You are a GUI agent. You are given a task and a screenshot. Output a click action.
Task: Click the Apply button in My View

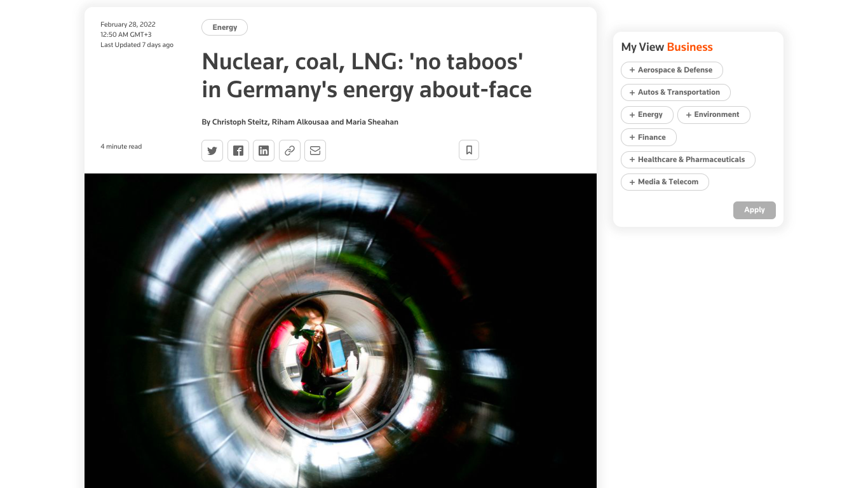(x=754, y=210)
